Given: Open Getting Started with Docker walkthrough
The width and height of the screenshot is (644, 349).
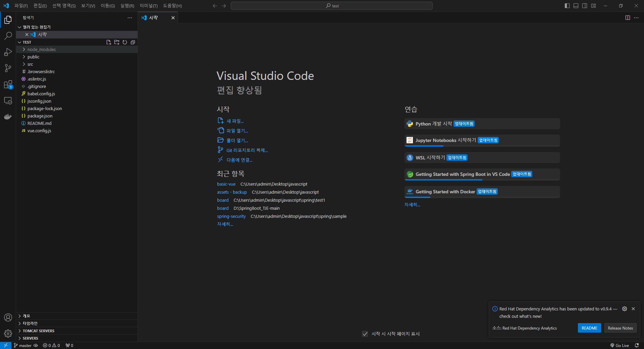Looking at the screenshot, I should (x=482, y=192).
